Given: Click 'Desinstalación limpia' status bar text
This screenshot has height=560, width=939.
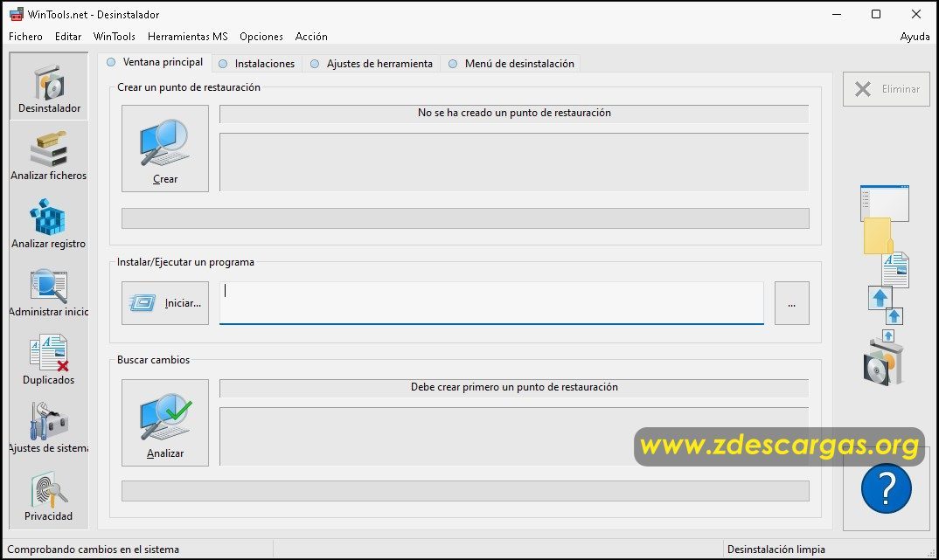Looking at the screenshot, I should coord(776,550).
